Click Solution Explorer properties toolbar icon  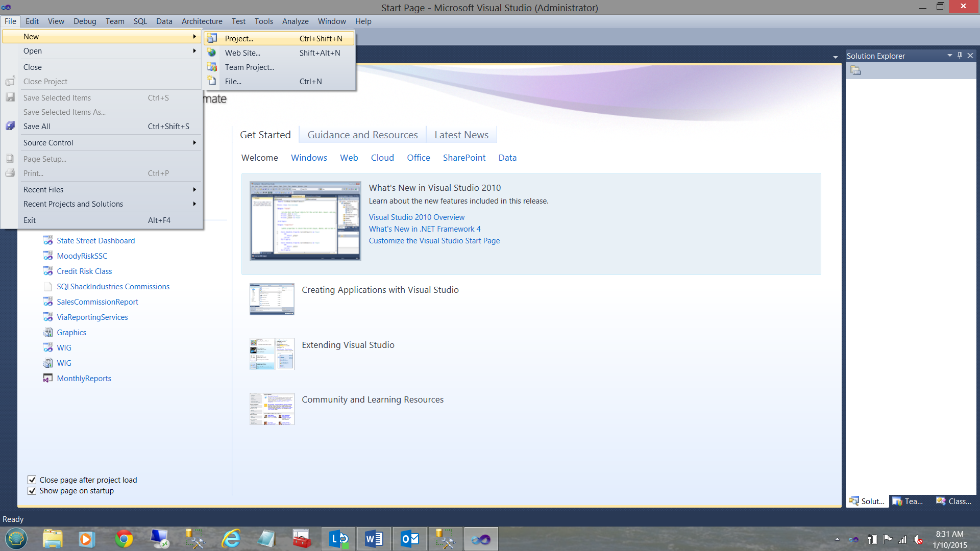855,71
